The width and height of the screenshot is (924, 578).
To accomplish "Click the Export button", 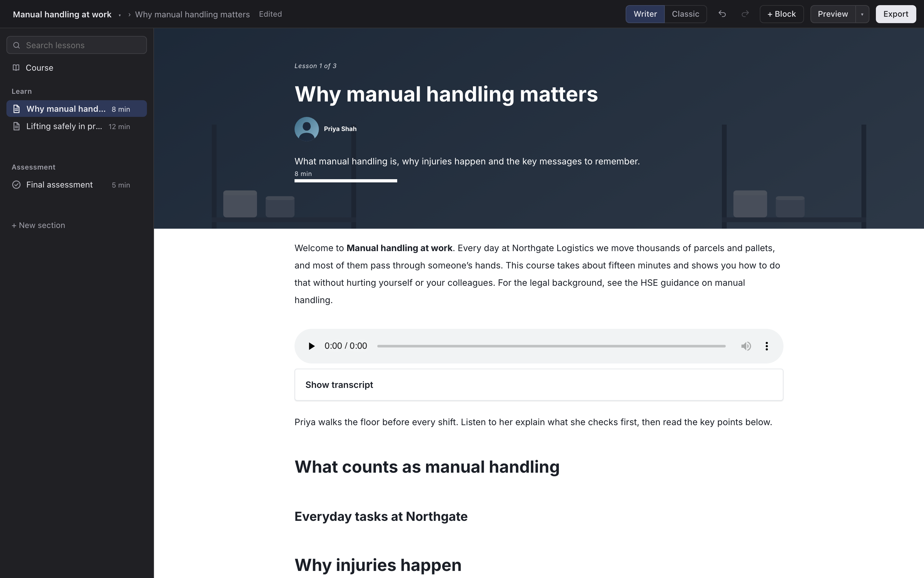I will click(896, 14).
